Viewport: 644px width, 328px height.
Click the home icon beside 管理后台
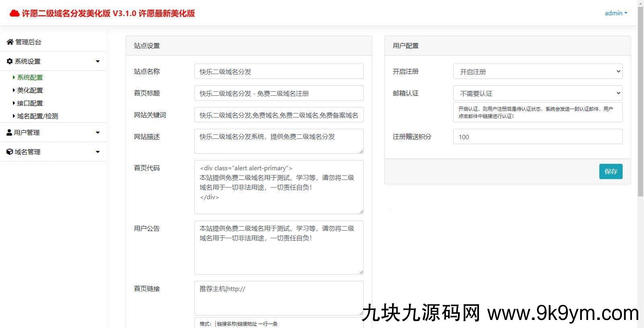point(10,42)
